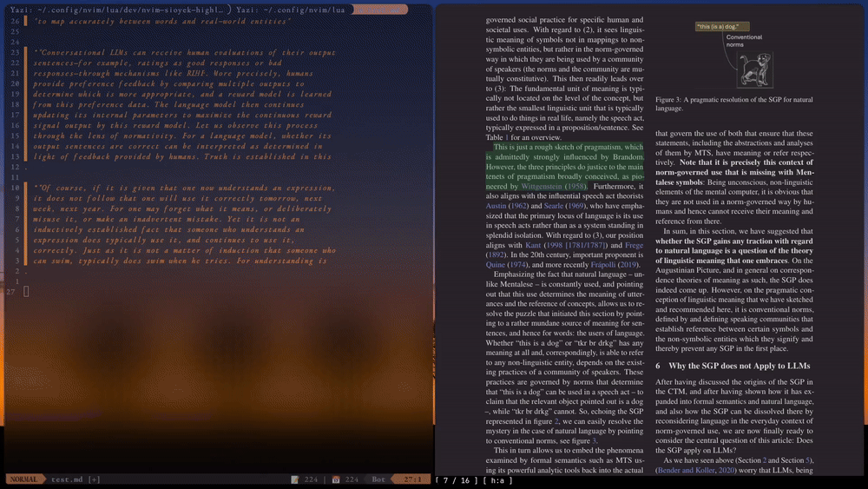868x489 pixels.
Task: Switch to the first Yazi nvim-sioyek-highlights tab
Action: [117, 10]
